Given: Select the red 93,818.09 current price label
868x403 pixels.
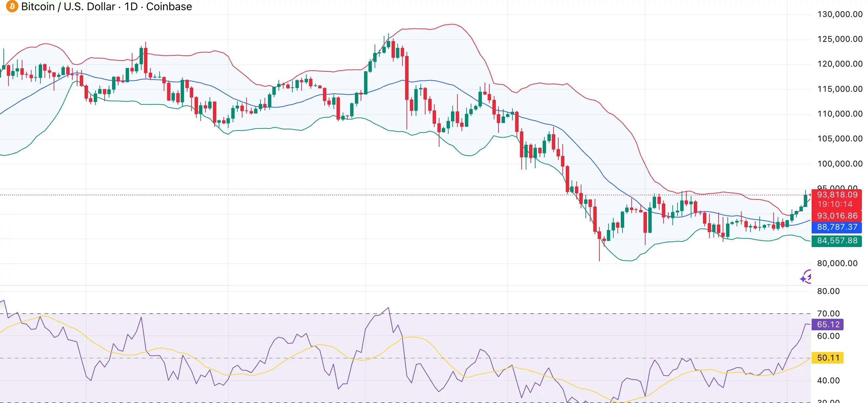Looking at the screenshot, I should click(837, 195).
